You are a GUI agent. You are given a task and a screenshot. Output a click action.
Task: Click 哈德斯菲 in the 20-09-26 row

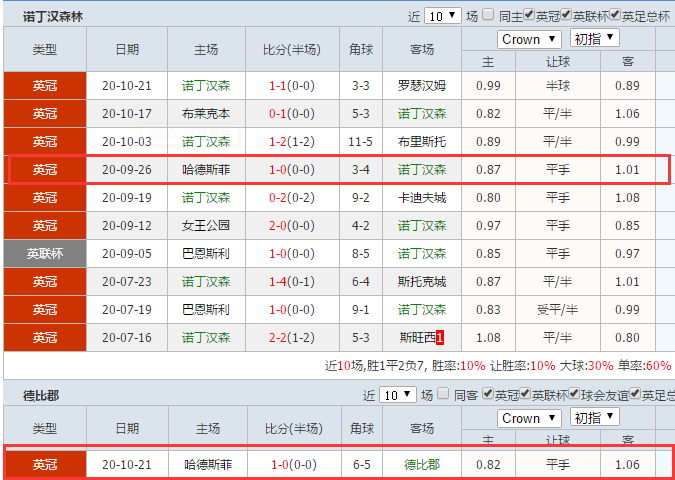pyautogui.click(x=206, y=170)
